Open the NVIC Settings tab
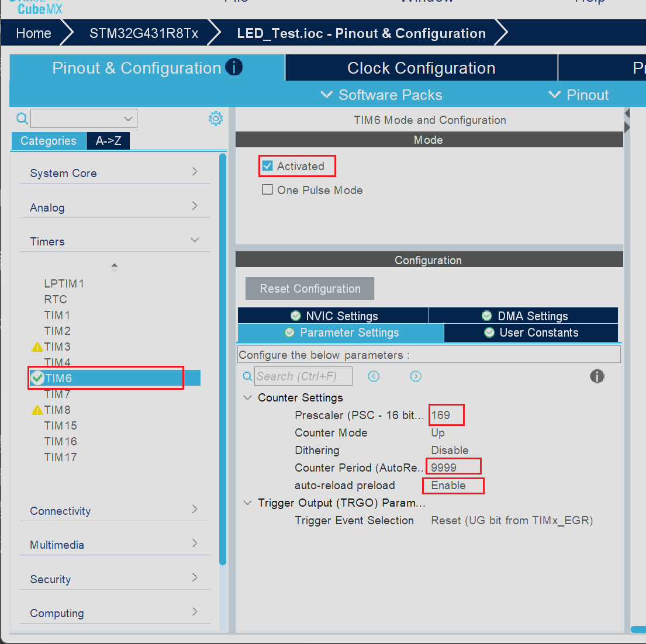The height and width of the screenshot is (644, 646). pyautogui.click(x=333, y=316)
